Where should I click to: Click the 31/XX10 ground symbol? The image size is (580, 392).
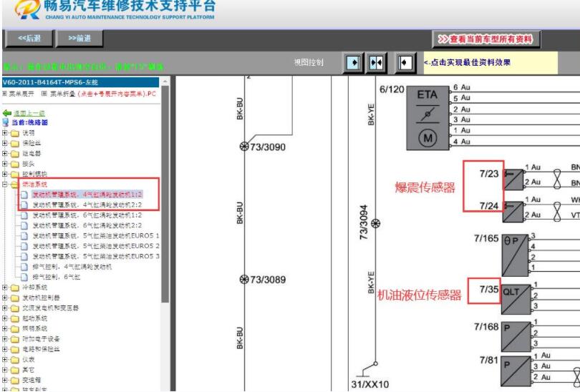pyautogui.click(x=367, y=371)
